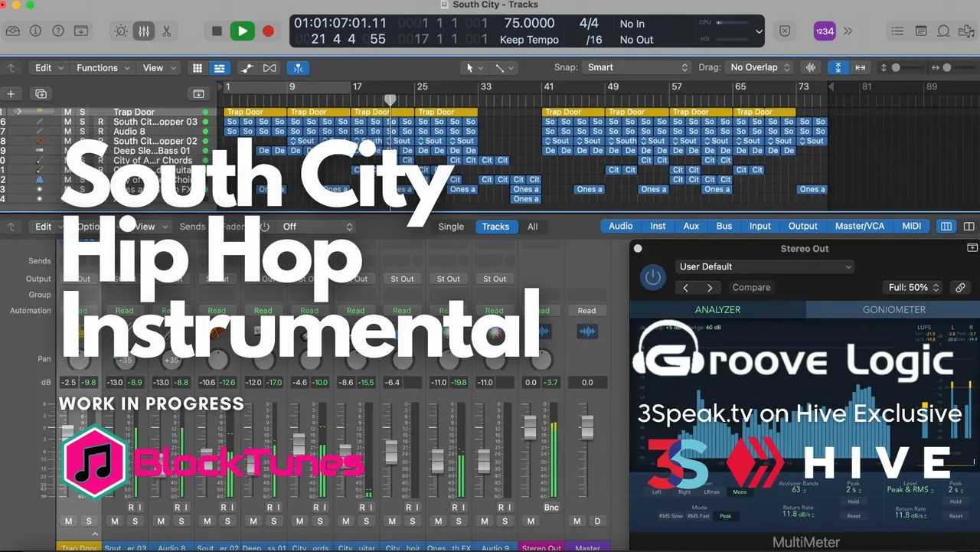Click the waveform zoom icon
This screenshot has width=980, height=552.
pyautogui.click(x=809, y=67)
